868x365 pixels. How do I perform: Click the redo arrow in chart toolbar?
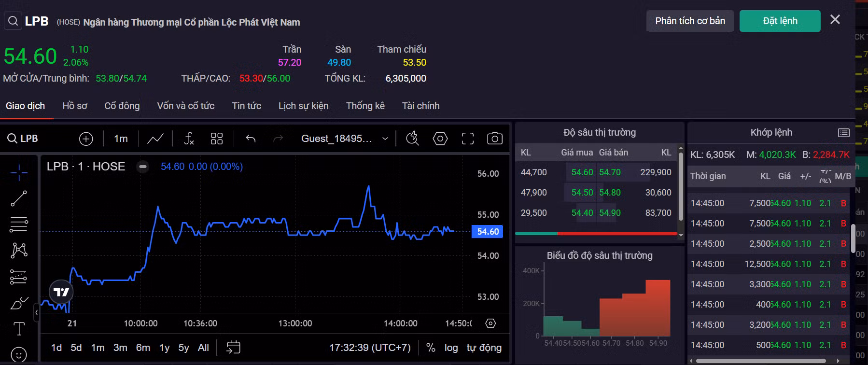pos(278,139)
